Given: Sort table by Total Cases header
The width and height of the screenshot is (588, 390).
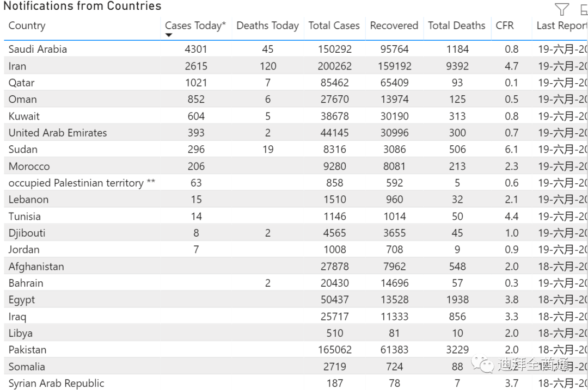Looking at the screenshot, I should [x=334, y=26].
